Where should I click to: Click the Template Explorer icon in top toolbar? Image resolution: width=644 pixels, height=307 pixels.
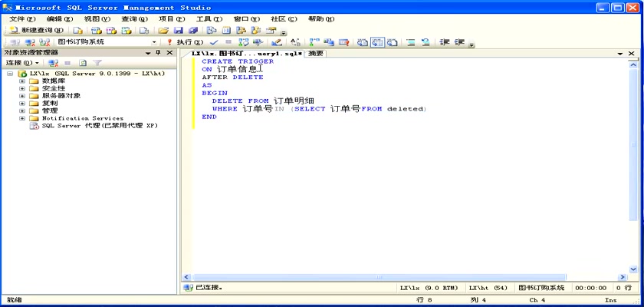(256, 31)
